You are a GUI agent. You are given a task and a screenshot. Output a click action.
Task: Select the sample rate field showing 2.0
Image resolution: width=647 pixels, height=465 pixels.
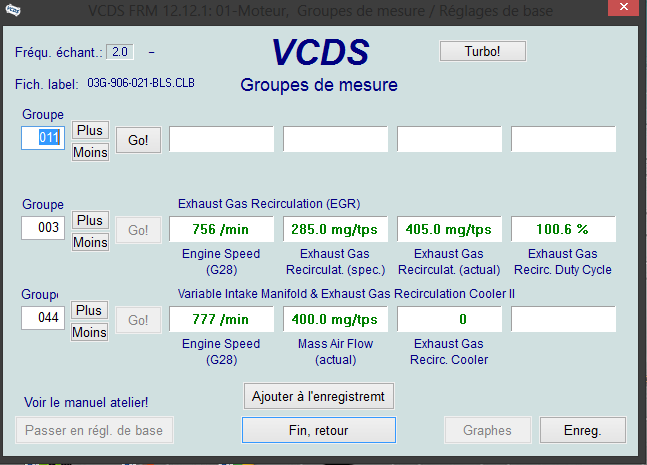coord(120,52)
